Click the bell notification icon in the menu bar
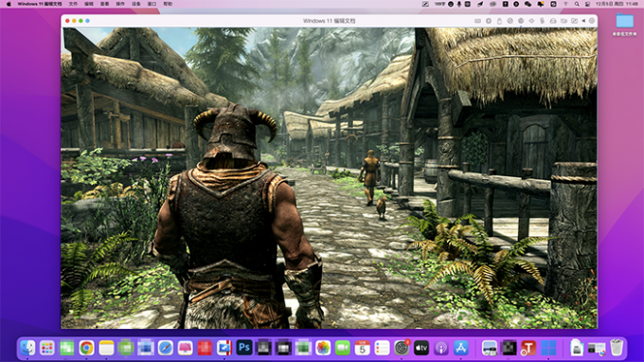 click(x=541, y=4)
